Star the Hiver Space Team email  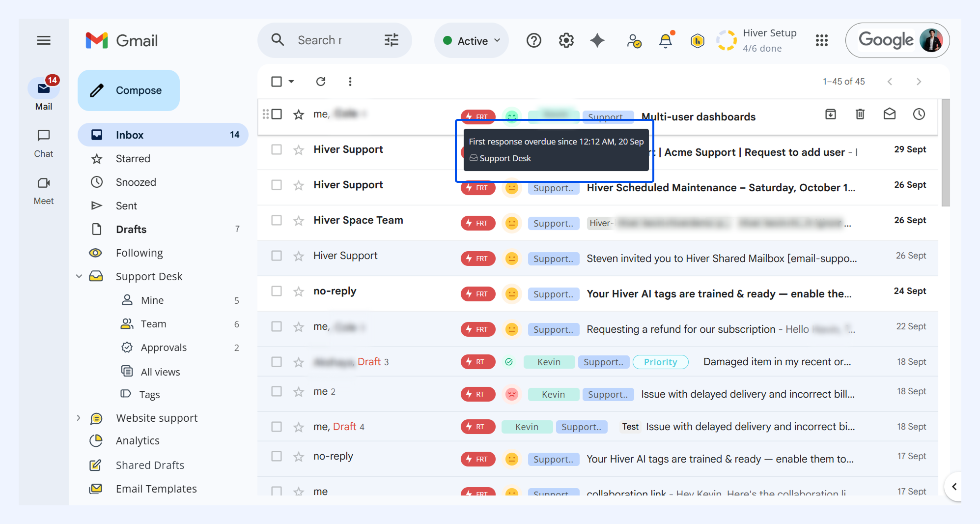299,221
